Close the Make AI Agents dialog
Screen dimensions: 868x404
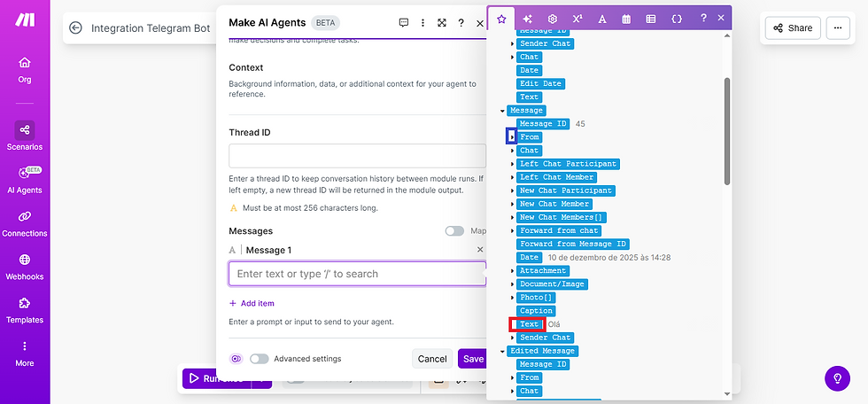point(480,23)
